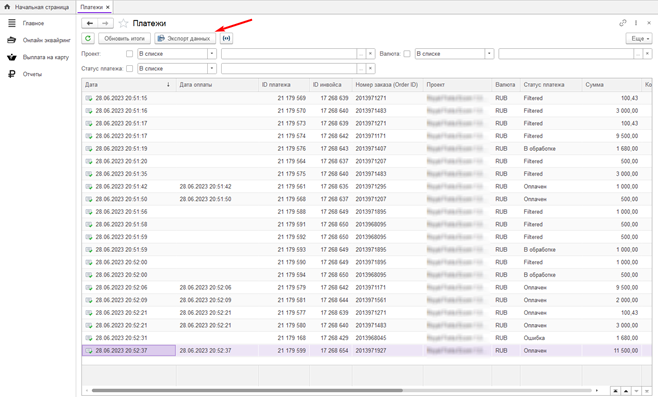Click Обновить итоги button
This screenshot has height=397, width=658.
point(124,38)
